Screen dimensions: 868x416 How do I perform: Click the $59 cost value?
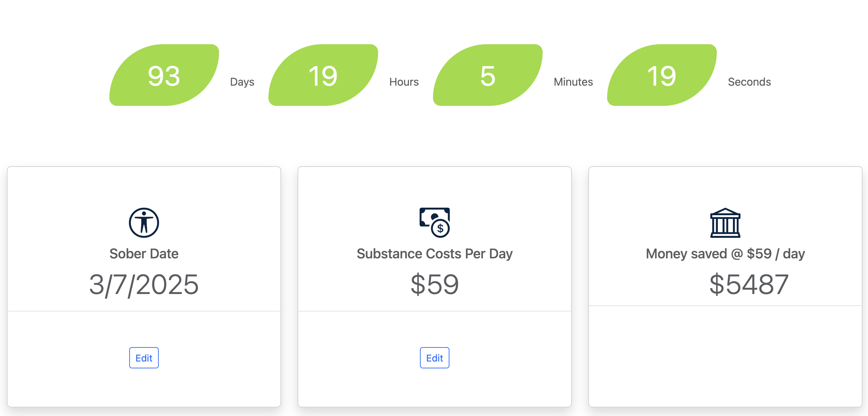[x=435, y=284]
